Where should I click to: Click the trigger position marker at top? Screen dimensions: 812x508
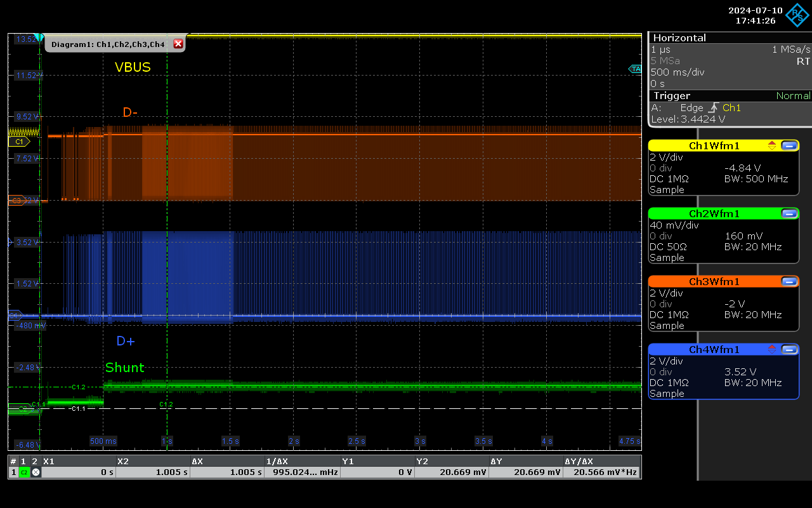click(40, 38)
